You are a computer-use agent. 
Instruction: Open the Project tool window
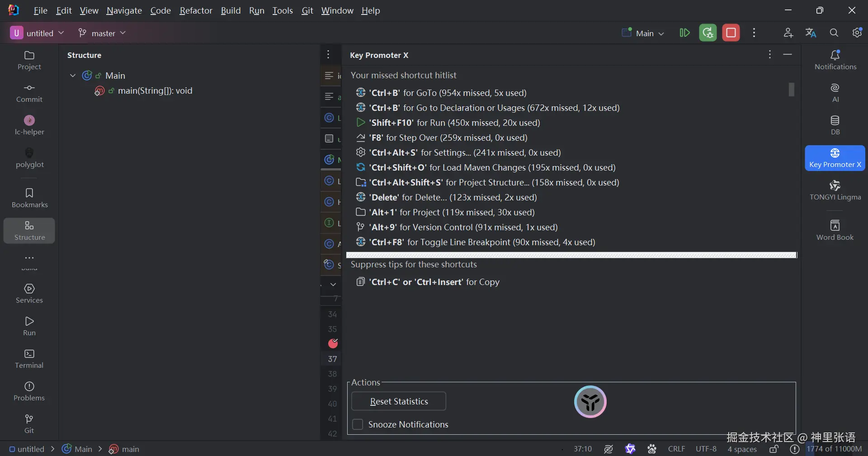tap(29, 61)
